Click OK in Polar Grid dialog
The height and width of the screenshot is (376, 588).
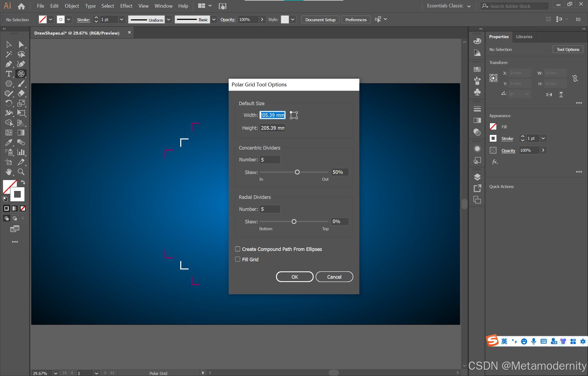295,277
